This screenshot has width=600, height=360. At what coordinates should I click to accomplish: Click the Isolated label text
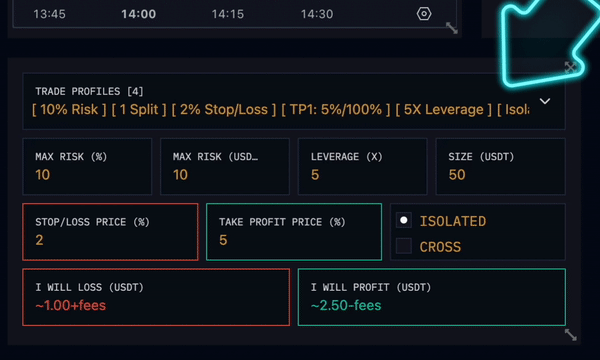(x=453, y=221)
